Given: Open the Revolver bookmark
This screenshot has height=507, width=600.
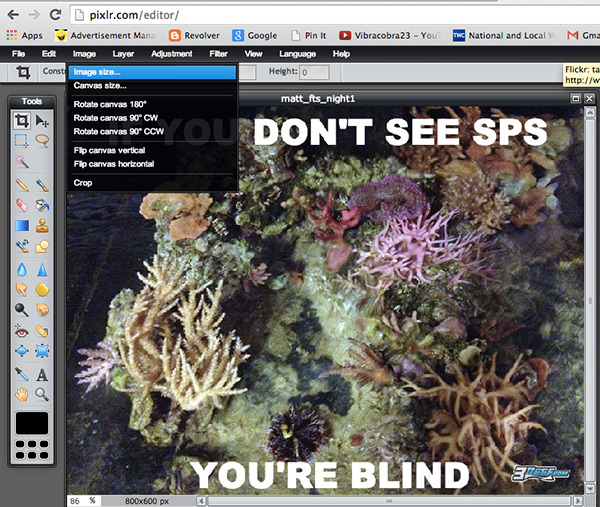Looking at the screenshot, I should (x=194, y=36).
